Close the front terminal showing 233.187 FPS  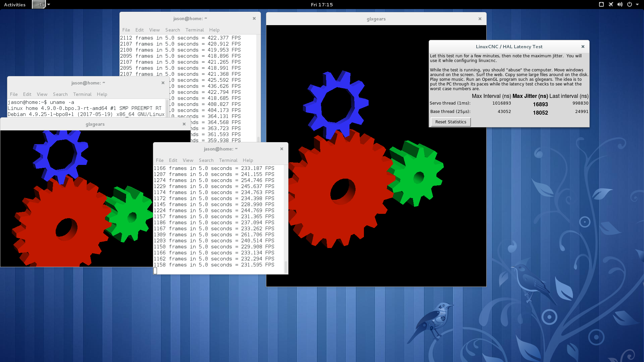point(282,149)
